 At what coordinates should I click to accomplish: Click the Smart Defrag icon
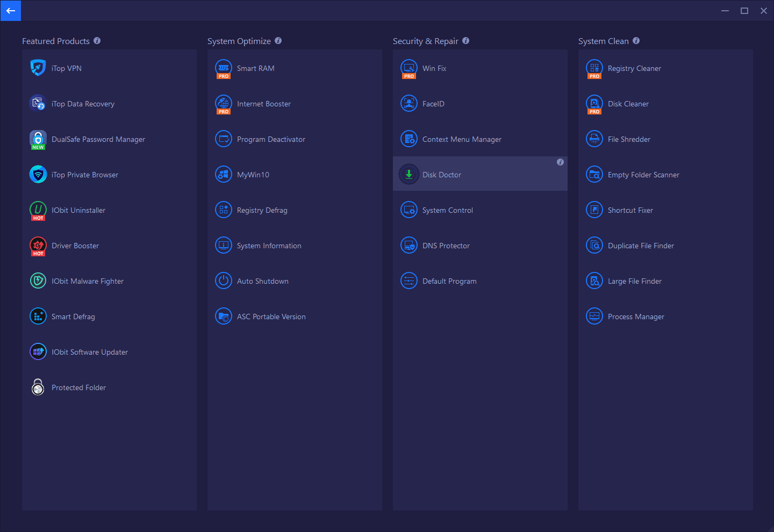pyautogui.click(x=38, y=316)
